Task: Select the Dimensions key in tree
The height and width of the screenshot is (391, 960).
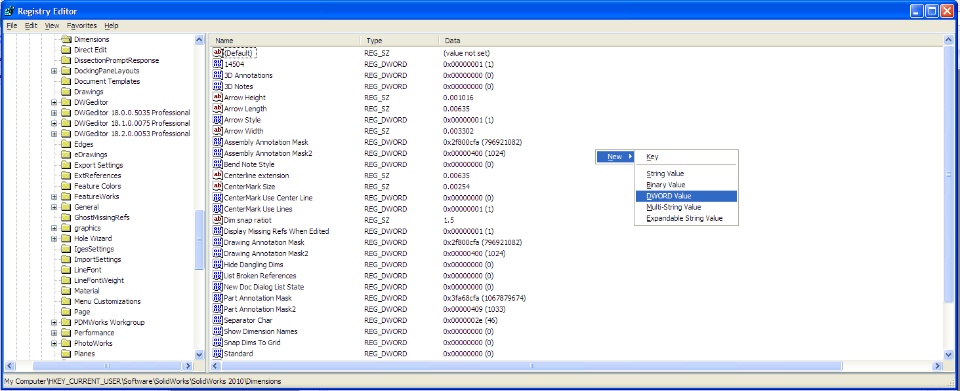Action: (92, 40)
